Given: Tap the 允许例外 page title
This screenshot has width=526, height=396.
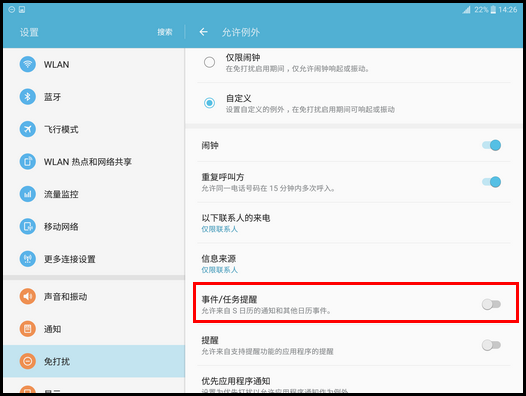Looking at the screenshot, I should click(x=241, y=32).
